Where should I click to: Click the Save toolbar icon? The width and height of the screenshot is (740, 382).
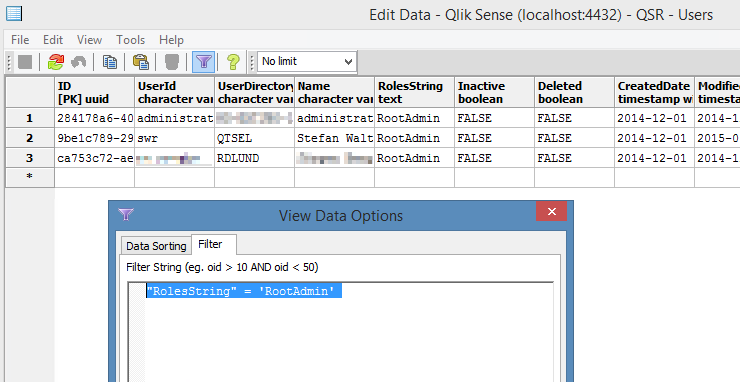pos(25,62)
